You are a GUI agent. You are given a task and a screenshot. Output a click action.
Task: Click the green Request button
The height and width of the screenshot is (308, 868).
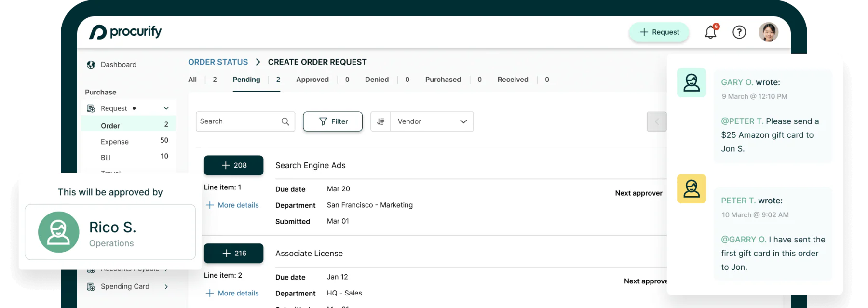659,32
